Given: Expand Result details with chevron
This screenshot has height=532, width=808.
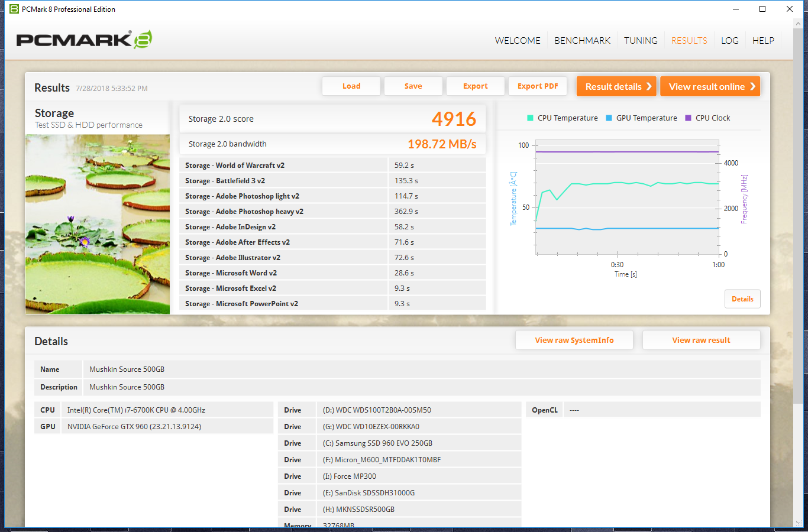Looking at the screenshot, I should click(x=616, y=86).
